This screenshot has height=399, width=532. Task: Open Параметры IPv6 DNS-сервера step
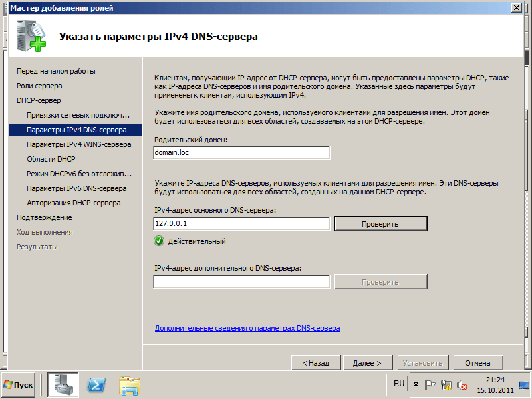(x=76, y=188)
